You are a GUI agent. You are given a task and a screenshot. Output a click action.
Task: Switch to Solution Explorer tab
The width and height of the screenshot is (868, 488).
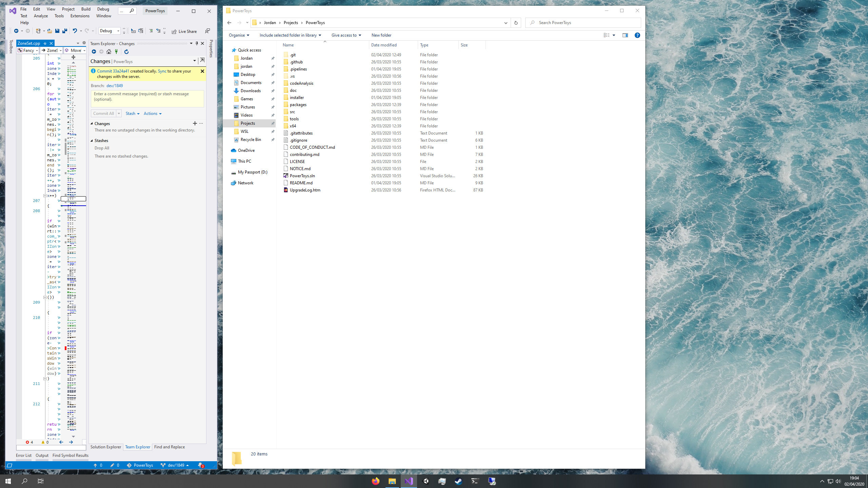click(x=106, y=447)
